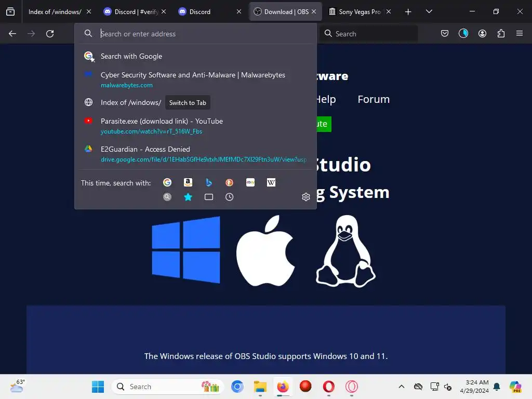
Task: Click the Switch to Tab button
Action: pos(188,102)
